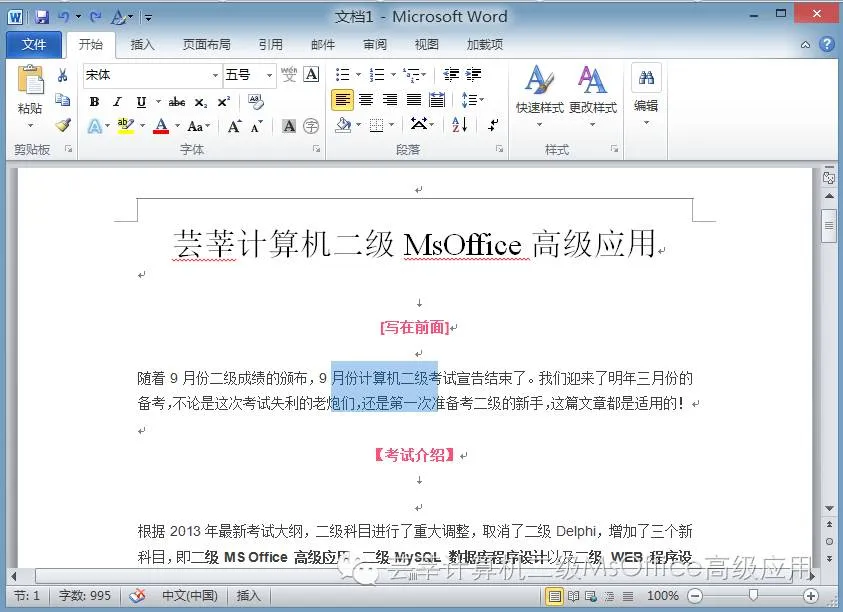Expand the Underline style dropdown arrow
This screenshot has height=612, width=843.
(158, 102)
